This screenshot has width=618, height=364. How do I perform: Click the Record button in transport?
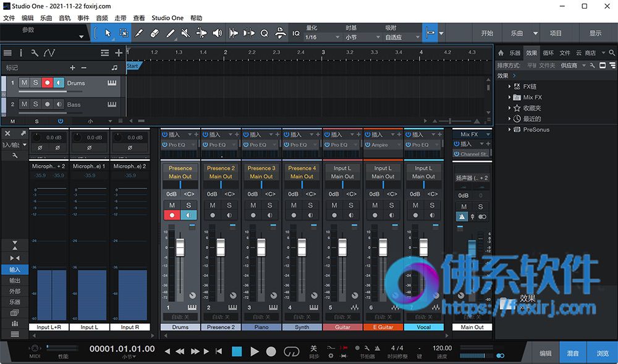point(271,352)
